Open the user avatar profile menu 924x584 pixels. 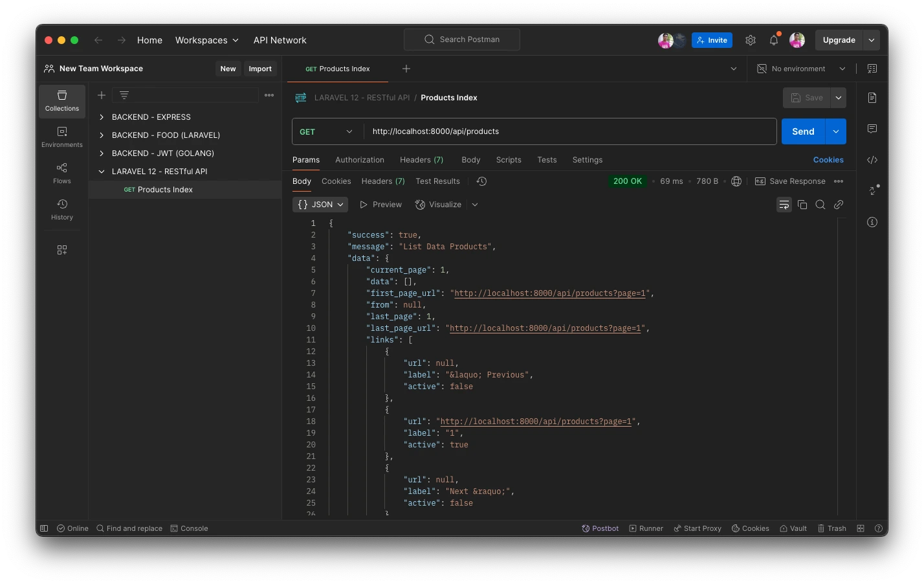[797, 40]
